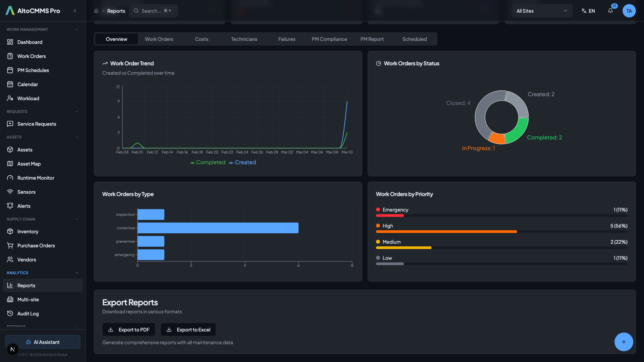The height and width of the screenshot is (362, 644).
Task: Toggle the Completed legend series
Action: tap(208, 163)
